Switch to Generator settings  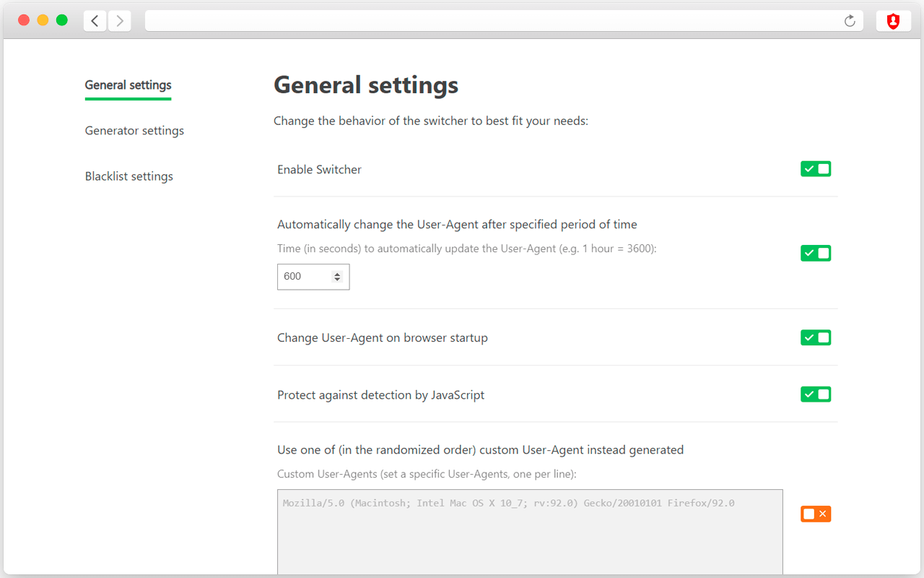134,130
